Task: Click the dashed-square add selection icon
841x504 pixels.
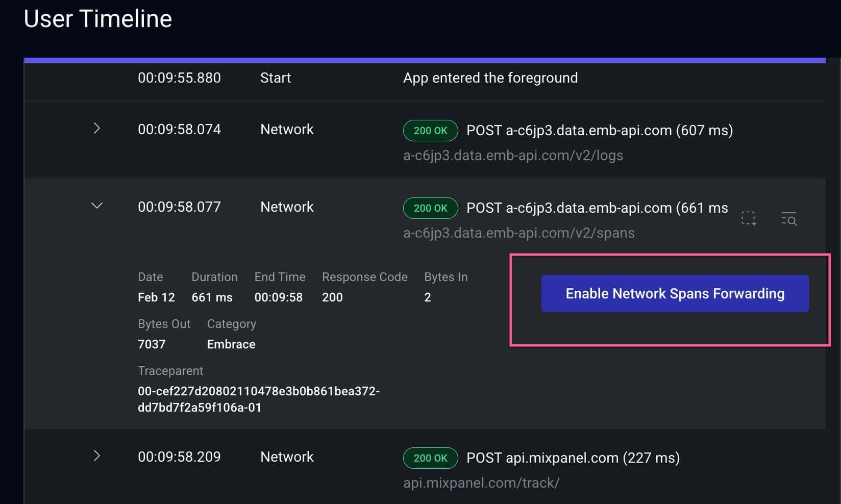Action: pos(749,219)
